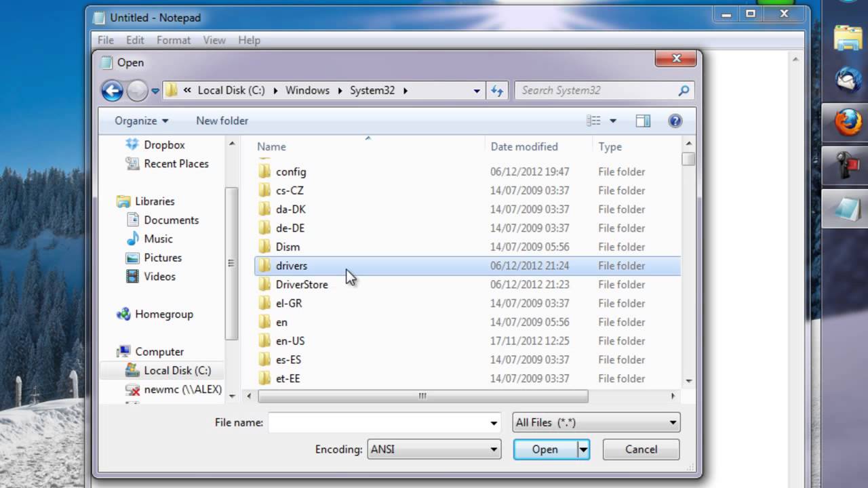
Task: Select the es-ES folder icon
Action: click(x=264, y=359)
